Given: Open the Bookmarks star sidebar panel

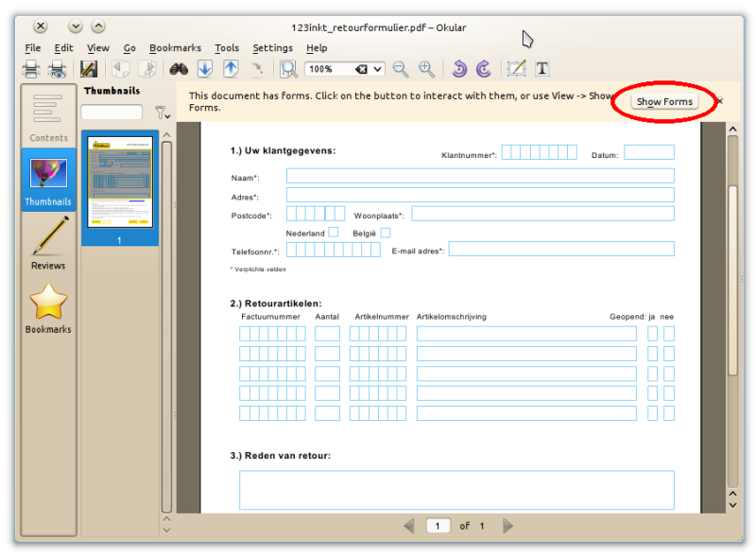Looking at the screenshot, I should 48,307.
